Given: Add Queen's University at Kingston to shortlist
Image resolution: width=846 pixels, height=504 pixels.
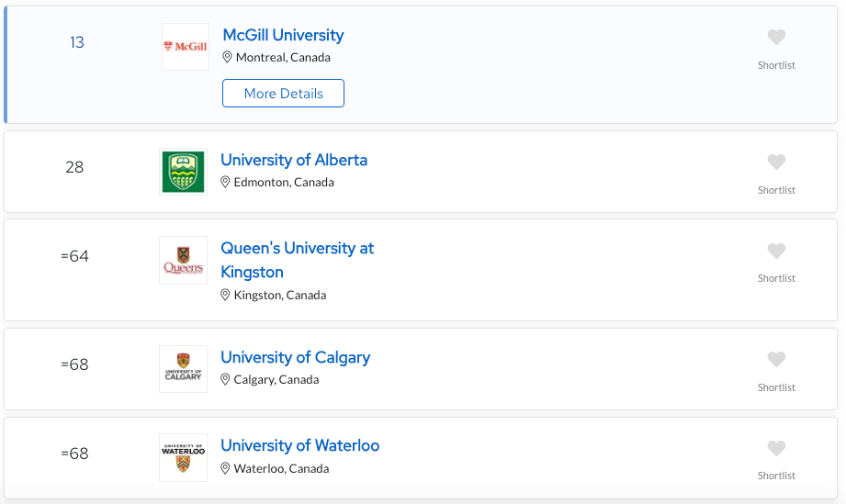Looking at the screenshot, I should tap(776, 251).
